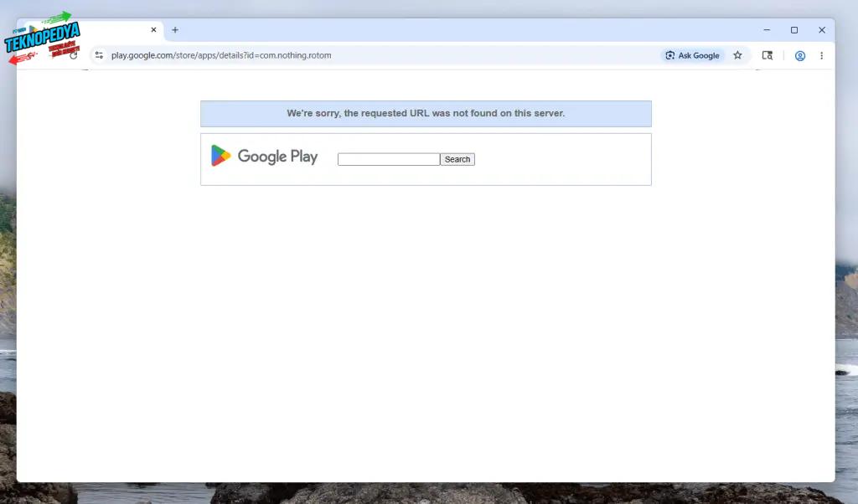Focus the Google Play search text field
The image size is (858, 504).
pyautogui.click(x=389, y=159)
